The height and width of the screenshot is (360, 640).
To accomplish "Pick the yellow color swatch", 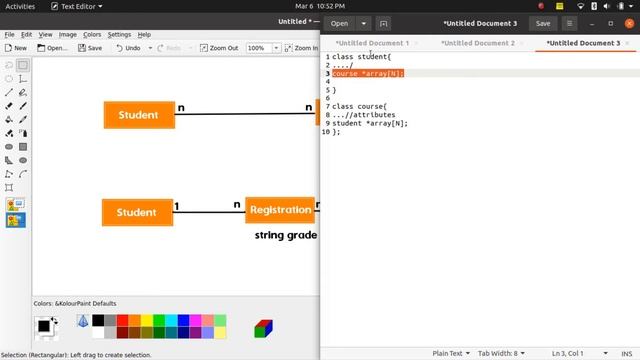I will [x=147, y=320].
